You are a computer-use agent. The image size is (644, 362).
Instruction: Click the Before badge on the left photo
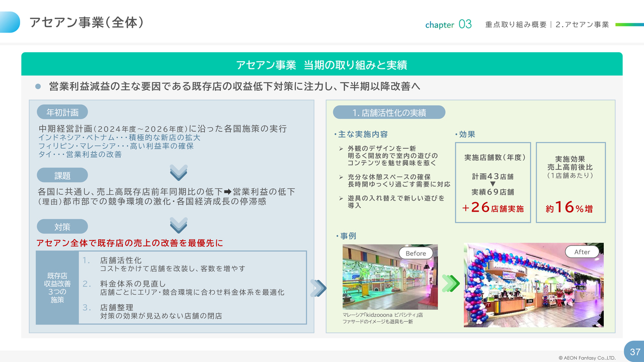pos(416,253)
